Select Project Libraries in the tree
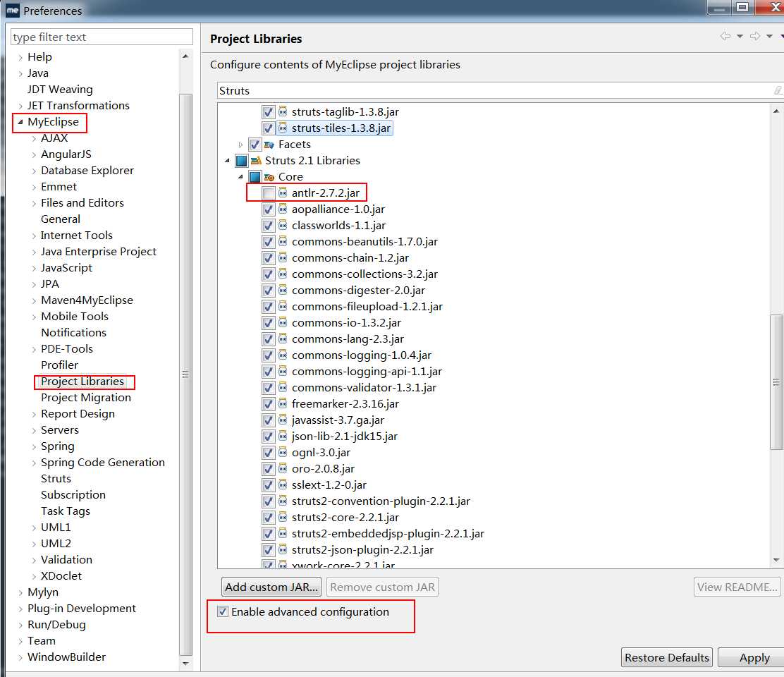Viewport: 784px width, 677px height. tap(82, 381)
